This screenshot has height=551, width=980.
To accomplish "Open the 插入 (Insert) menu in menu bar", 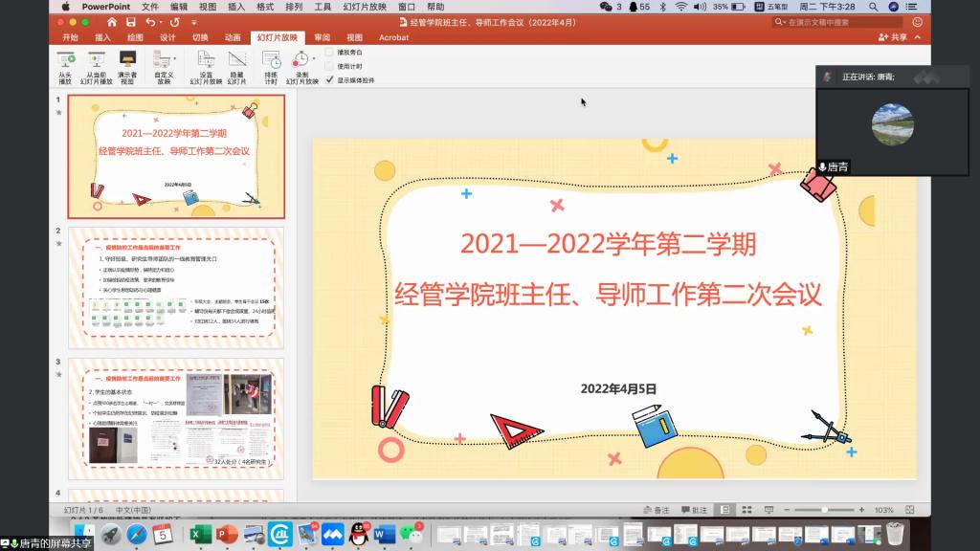I will tap(236, 7).
